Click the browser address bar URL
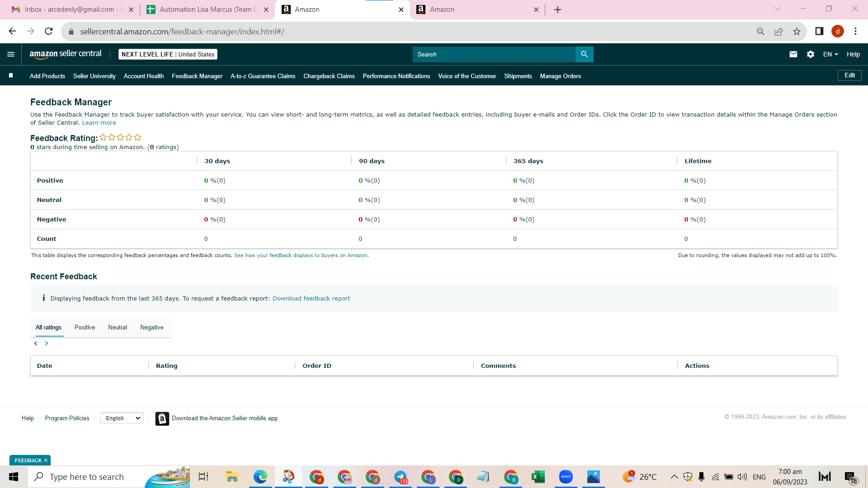The width and height of the screenshot is (868, 488). [x=182, y=32]
